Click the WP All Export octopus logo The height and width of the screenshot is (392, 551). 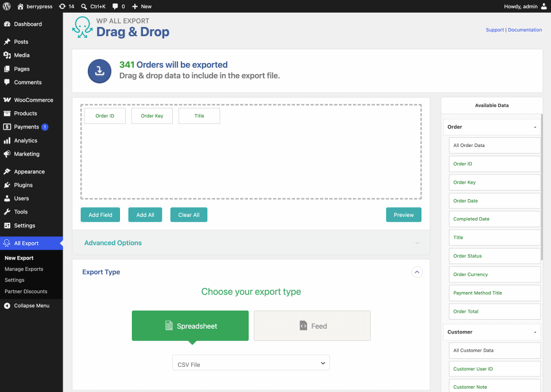(x=83, y=27)
